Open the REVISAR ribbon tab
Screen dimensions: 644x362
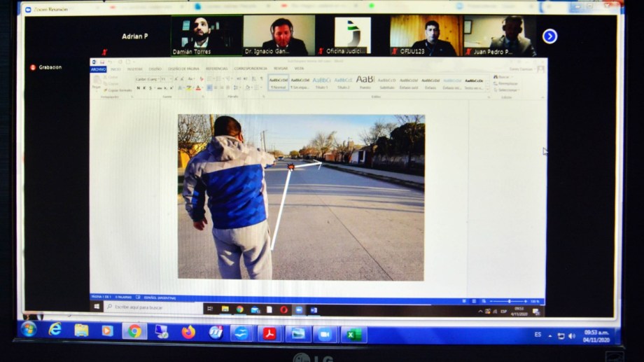pyautogui.click(x=280, y=69)
